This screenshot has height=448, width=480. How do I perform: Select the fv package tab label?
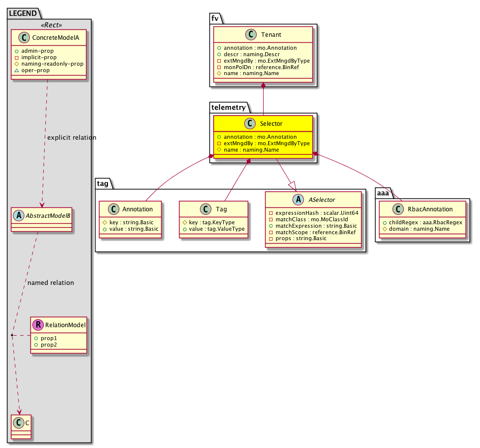pos(215,18)
